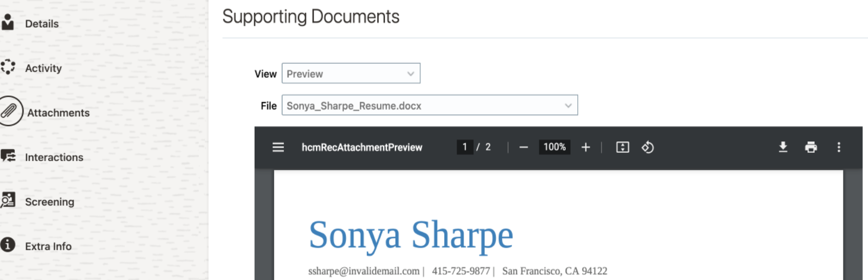868x280 pixels.
Task: Switch to the Screening tab
Action: (x=50, y=202)
